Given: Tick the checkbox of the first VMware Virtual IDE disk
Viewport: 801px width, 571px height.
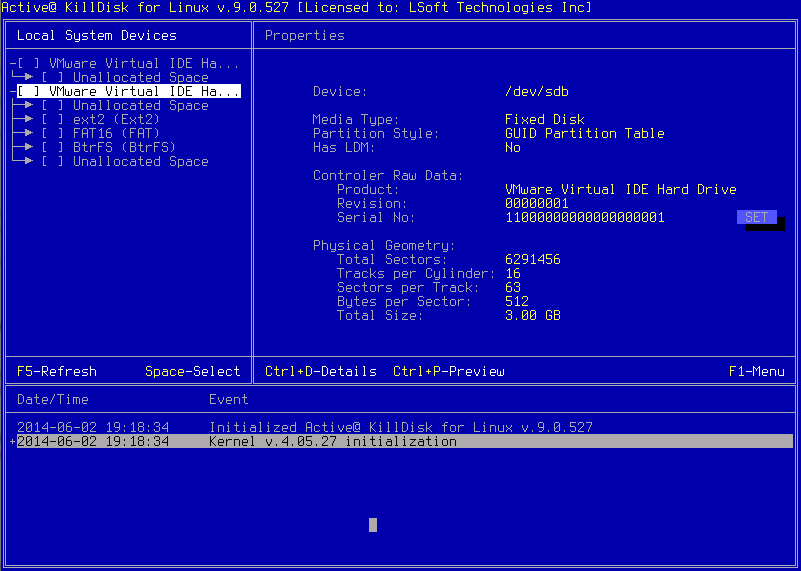Looking at the screenshot, I should tap(29, 63).
